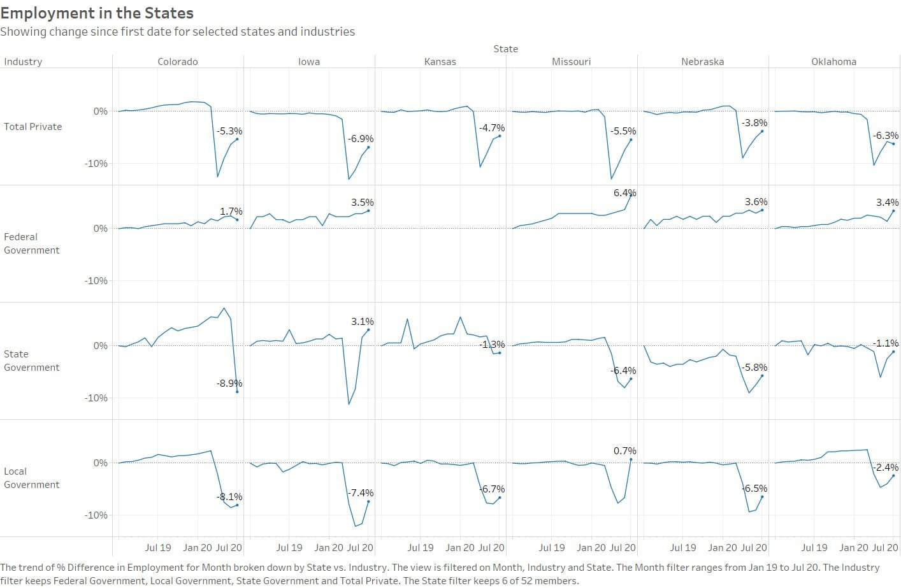
Task: Click Nebraska Total Private -3.8% label
Action: tap(754, 123)
